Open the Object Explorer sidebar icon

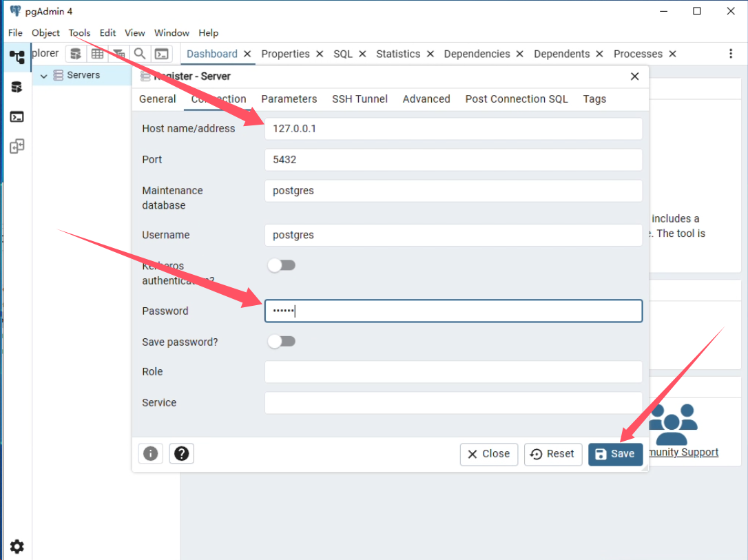[x=17, y=57]
